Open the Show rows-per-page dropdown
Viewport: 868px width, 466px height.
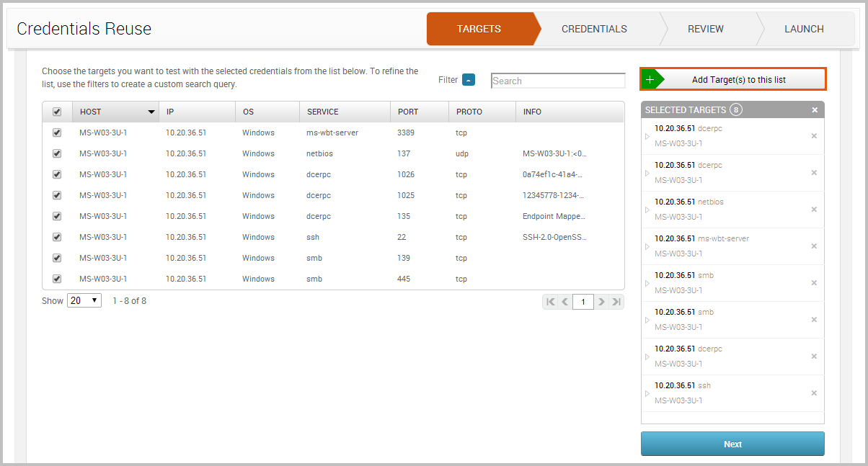(84, 301)
